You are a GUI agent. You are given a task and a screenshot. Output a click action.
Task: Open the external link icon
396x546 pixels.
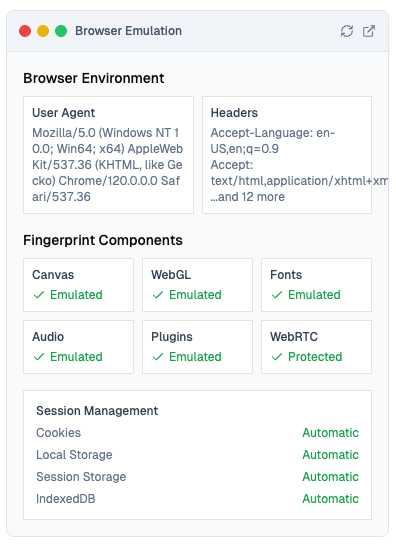(x=368, y=31)
